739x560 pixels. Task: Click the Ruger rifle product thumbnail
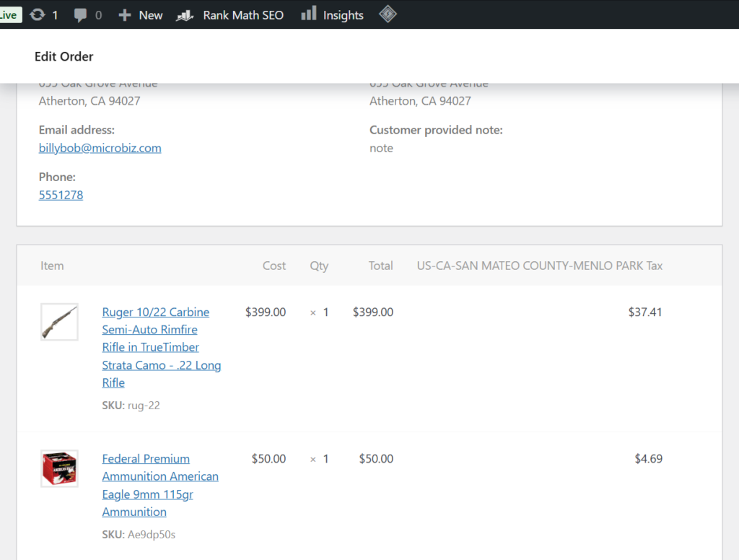point(59,322)
